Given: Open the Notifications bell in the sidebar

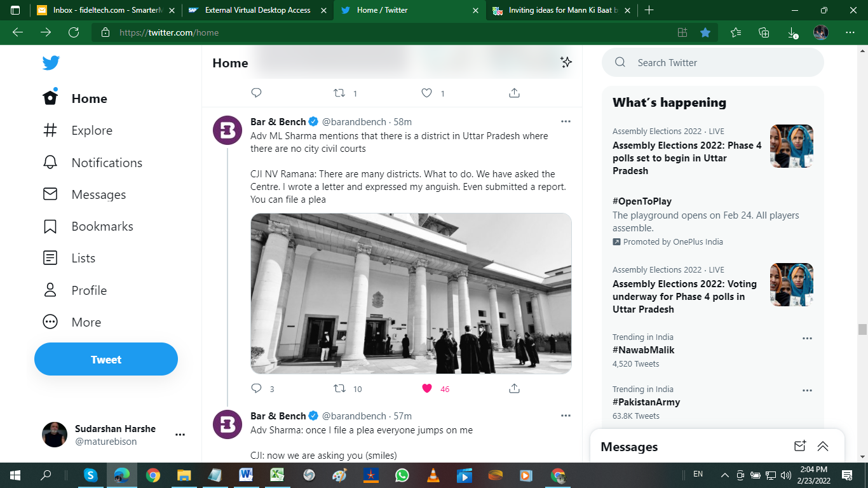Looking at the screenshot, I should click(x=50, y=163).
